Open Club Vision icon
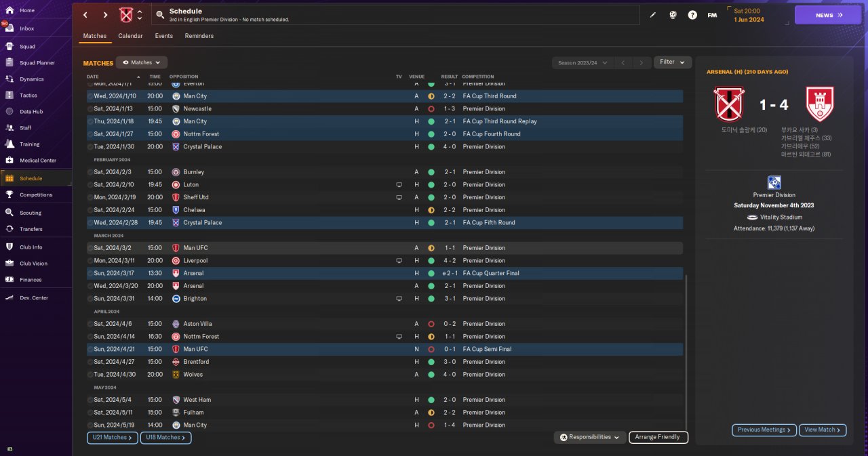868x456 pixels. 9,263
